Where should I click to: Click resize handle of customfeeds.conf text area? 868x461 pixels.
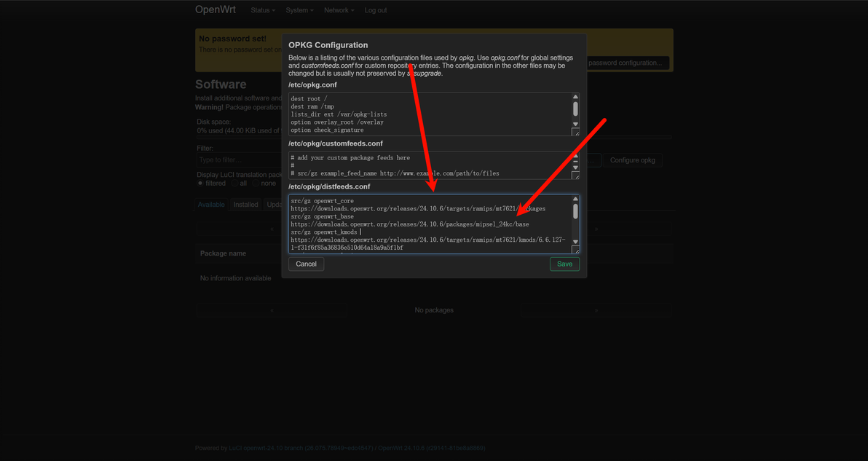576,176
